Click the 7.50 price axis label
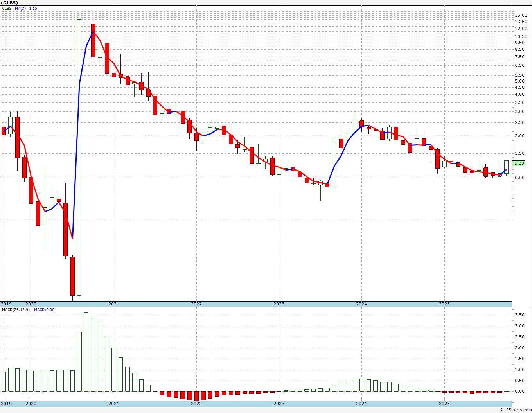This screenshot has width=532, height=413. coord(519,57)
